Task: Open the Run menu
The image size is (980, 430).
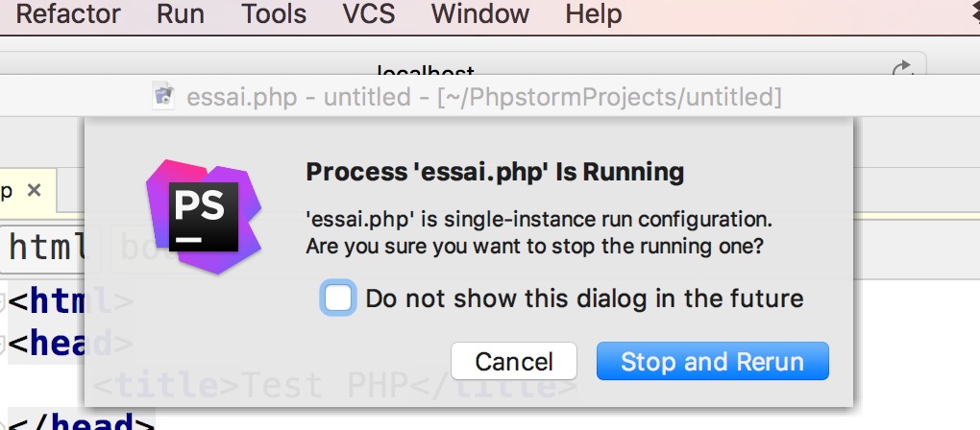Action: [x=181, y=13]
